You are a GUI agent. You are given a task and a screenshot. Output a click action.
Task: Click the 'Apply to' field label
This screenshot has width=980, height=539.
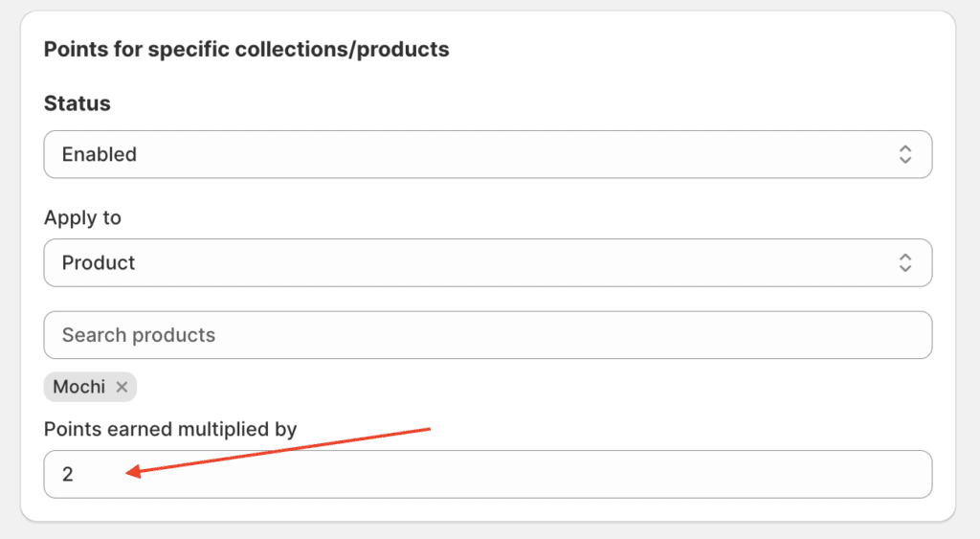click(x=82, y=218)
